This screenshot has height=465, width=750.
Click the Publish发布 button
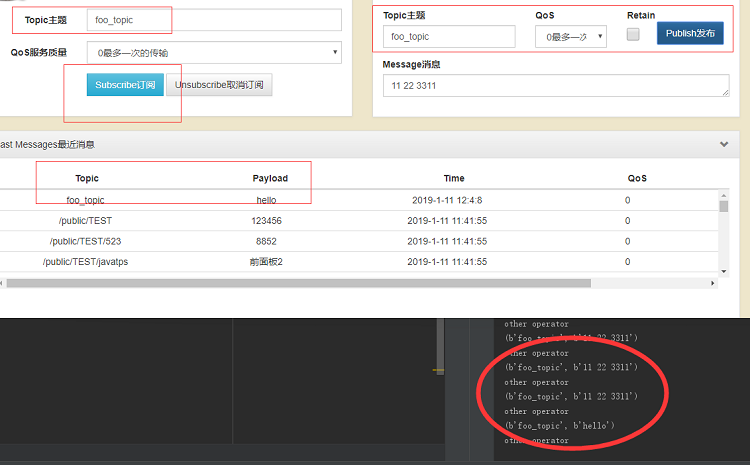click(x=690, y=33)
